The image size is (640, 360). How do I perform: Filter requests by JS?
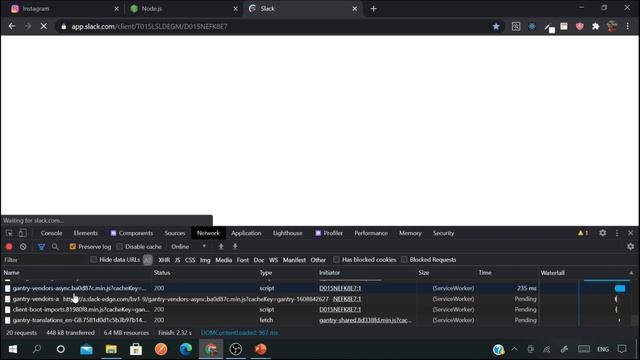(x=178, y=260)
